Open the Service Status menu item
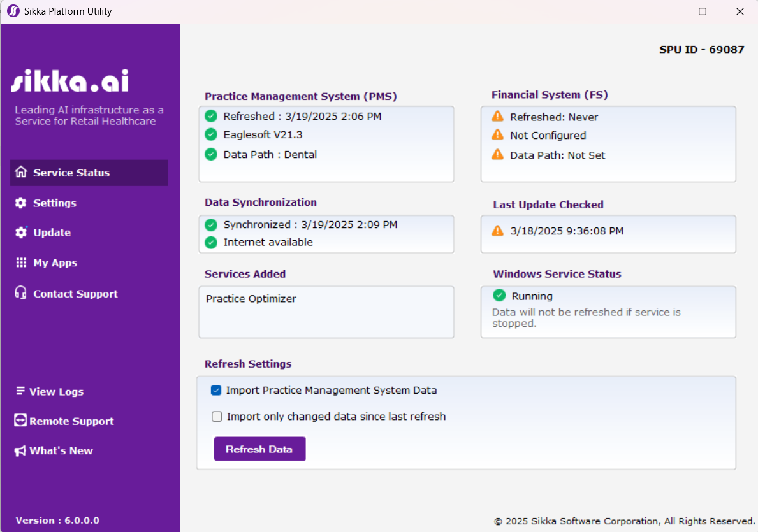Viewport: 758px width, 532px height. pyautogui.click(x=89, y=173)
